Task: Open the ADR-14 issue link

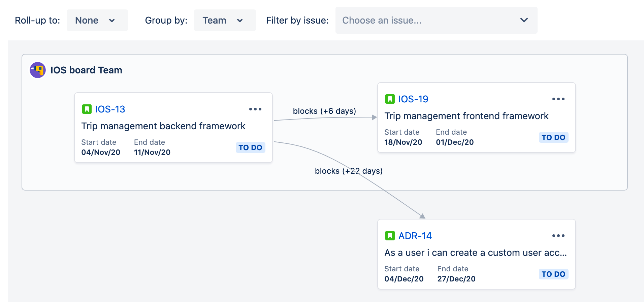Action: coord(415,236)
